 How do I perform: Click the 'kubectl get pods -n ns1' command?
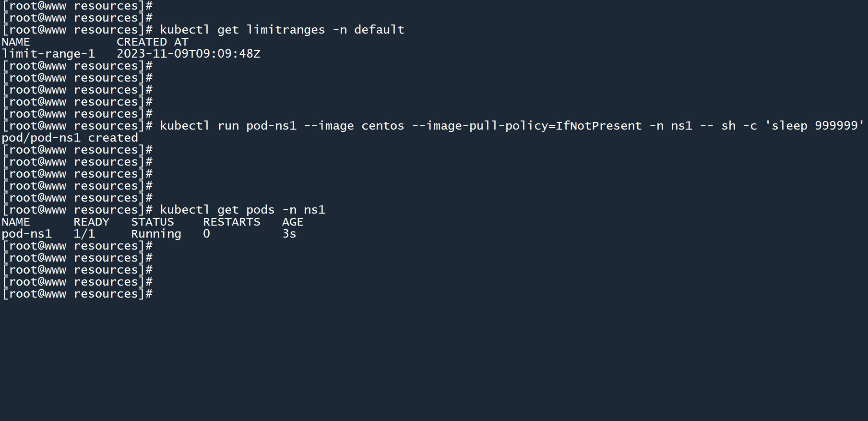(242, 210)
